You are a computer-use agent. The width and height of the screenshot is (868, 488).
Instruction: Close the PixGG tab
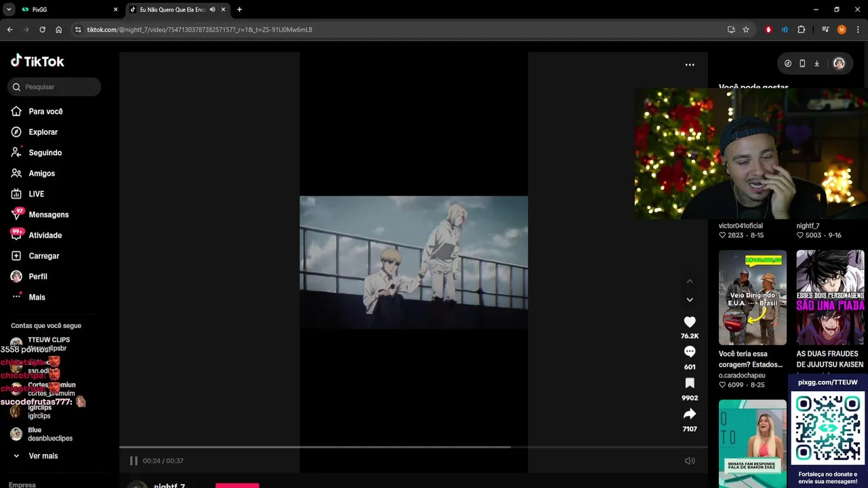click(x=115, y=9)
